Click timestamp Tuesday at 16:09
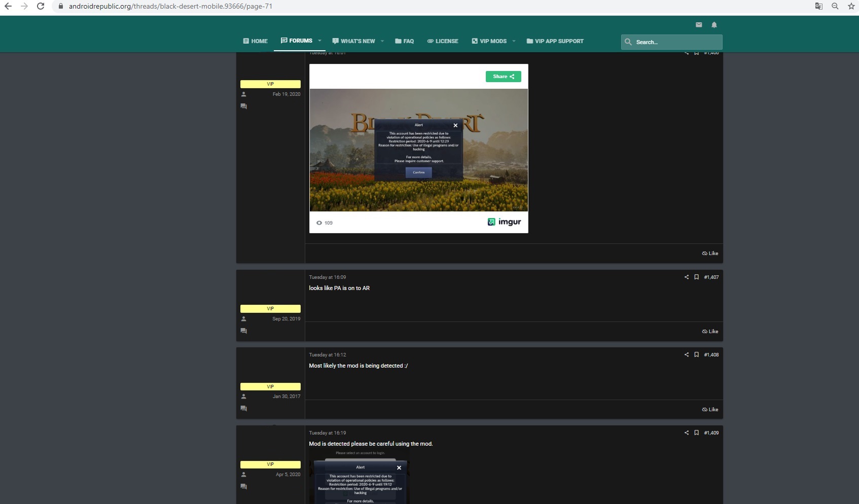859x504 pixels. [328, 277]
